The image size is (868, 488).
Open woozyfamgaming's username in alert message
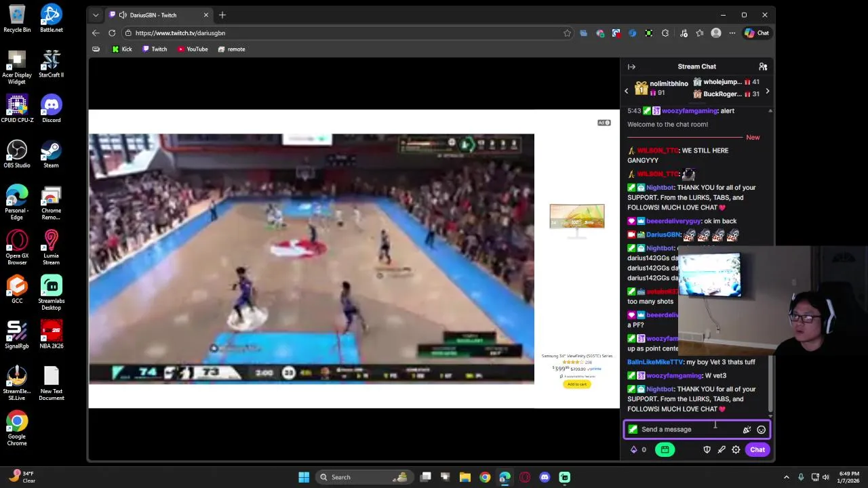click(x=689, y=110)
